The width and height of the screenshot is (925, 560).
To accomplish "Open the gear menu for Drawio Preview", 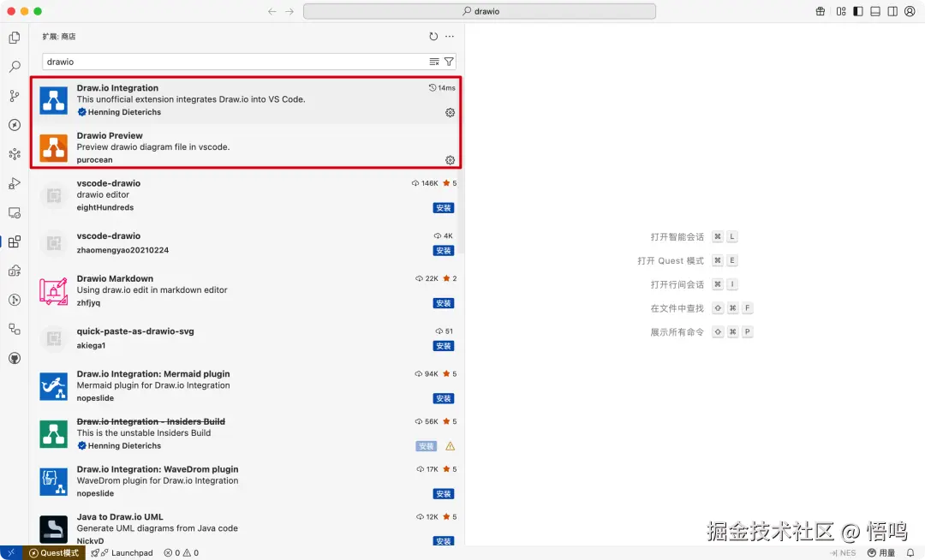I will point(451,160).
